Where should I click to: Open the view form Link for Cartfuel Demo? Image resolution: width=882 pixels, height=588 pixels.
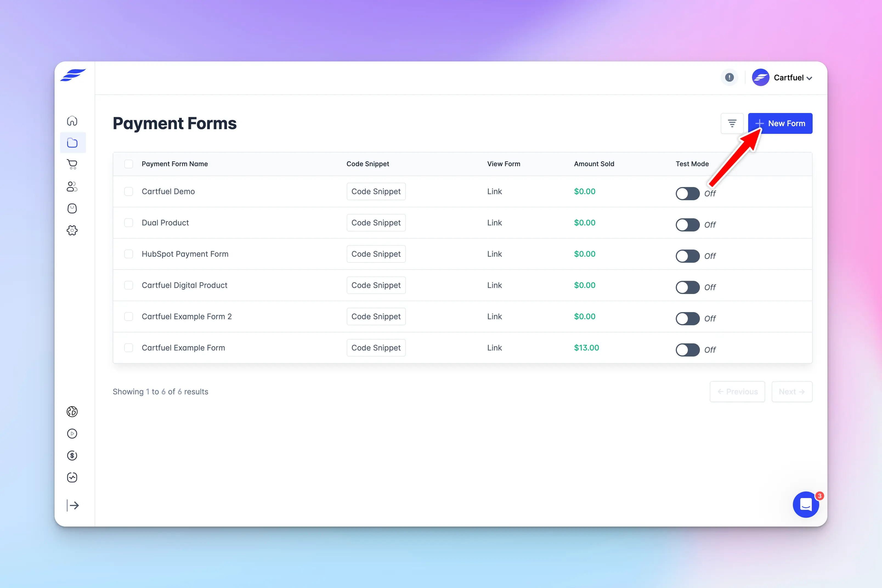point(494,191)
